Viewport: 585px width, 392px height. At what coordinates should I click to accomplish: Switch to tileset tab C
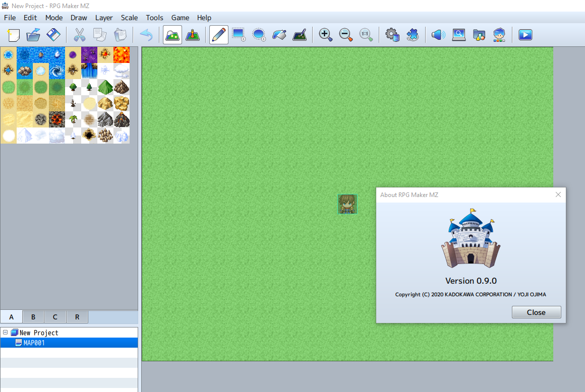(x=55, y=317)
